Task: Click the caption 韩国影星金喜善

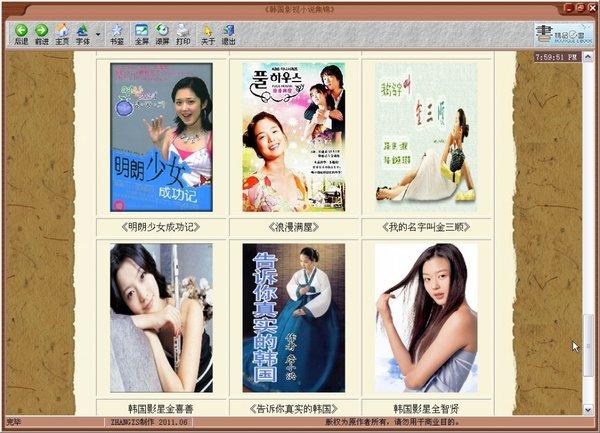Action: point(161,409)
